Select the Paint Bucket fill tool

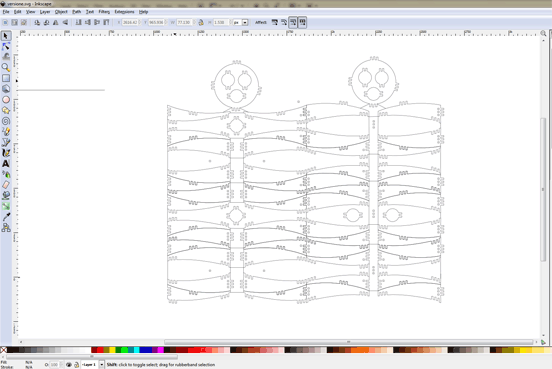coord(6,195)
